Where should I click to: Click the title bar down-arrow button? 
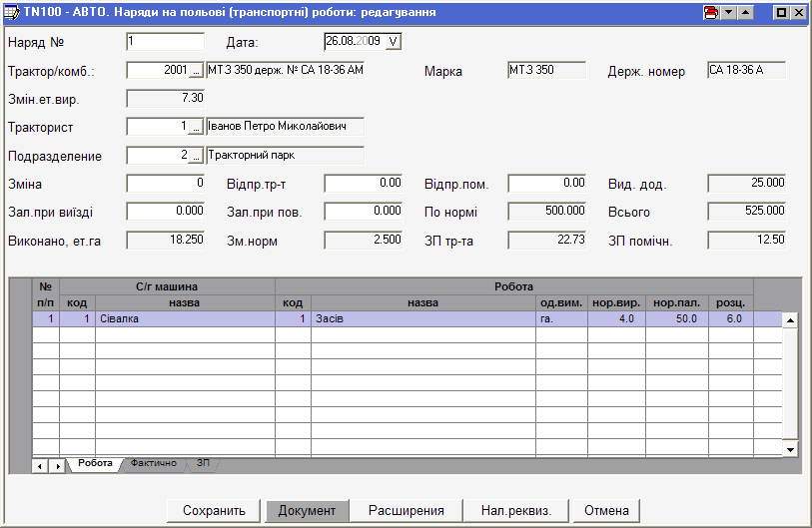coord(729,12)
